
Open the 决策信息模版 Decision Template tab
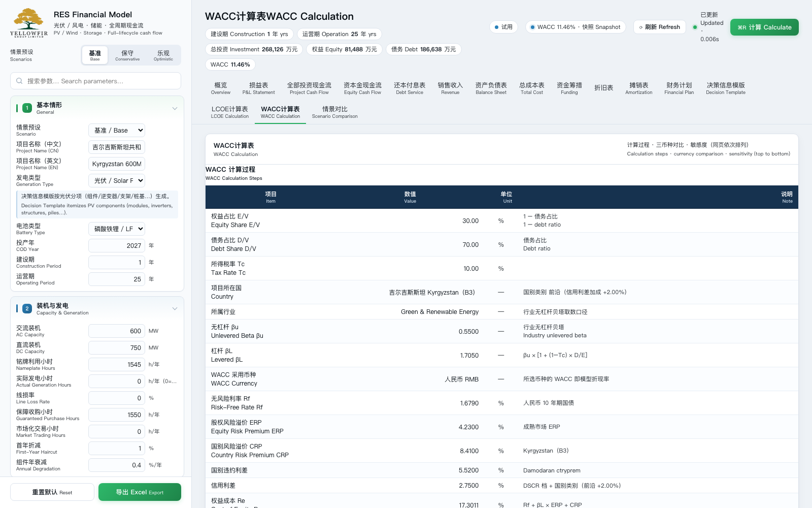[x=726, y=88]
